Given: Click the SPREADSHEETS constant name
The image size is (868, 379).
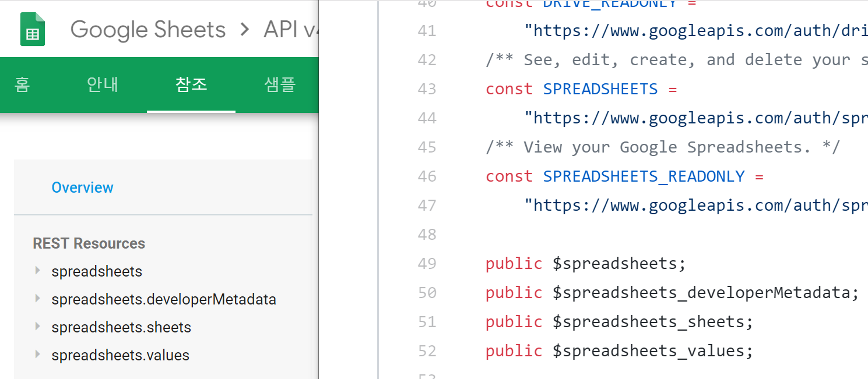Looking at the screenshot, I should click(x=600, y=89).
